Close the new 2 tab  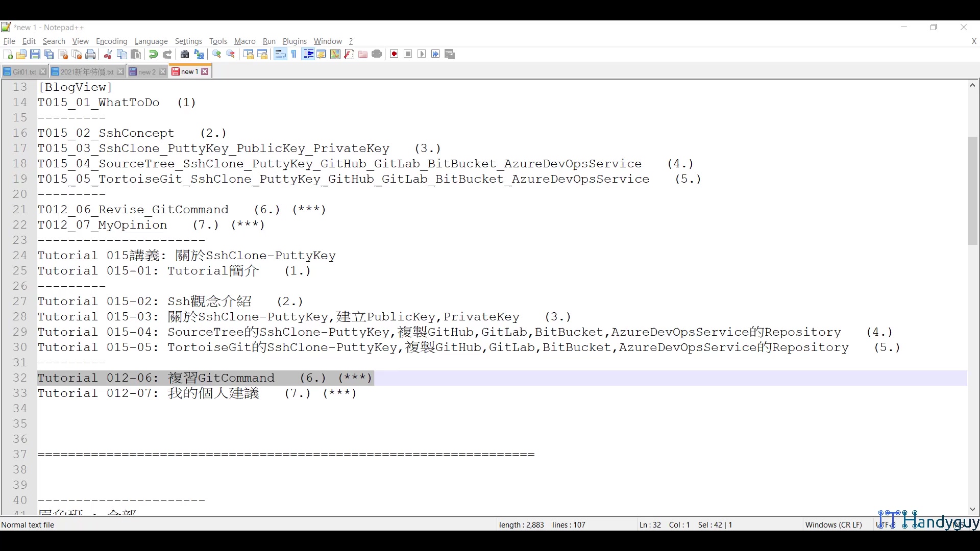pyautogui.click(x=162, y=71)
